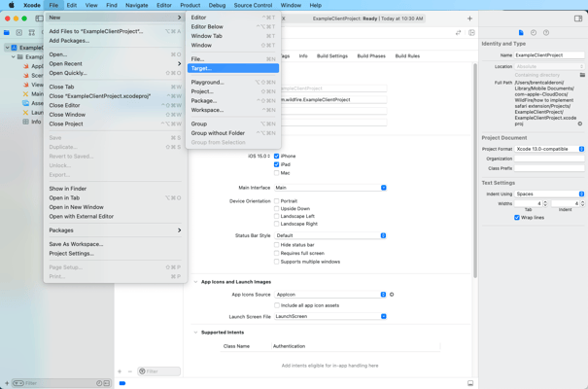
Task: Toggle the debug area icon
Action: pos(470,383)
